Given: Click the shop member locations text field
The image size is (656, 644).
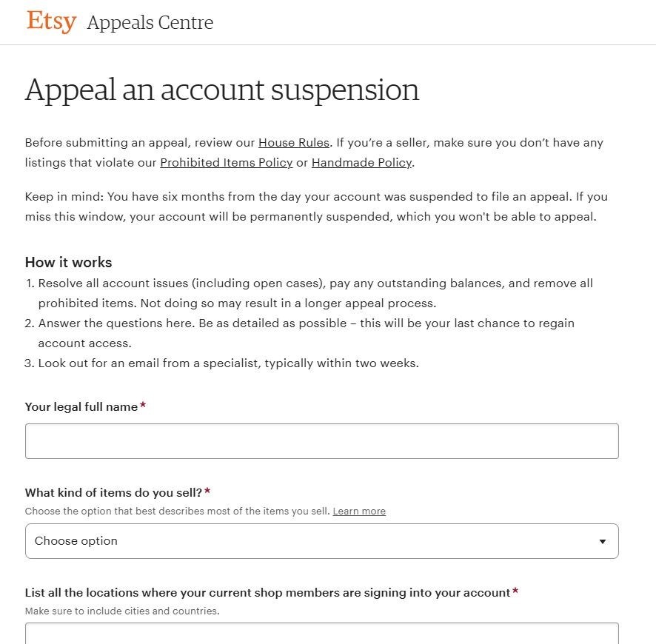Looking at the screenshot, I should click(322, 635).
